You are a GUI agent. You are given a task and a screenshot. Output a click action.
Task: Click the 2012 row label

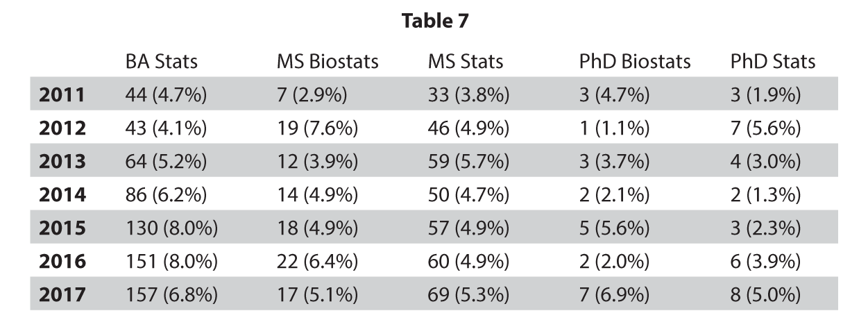62,128
